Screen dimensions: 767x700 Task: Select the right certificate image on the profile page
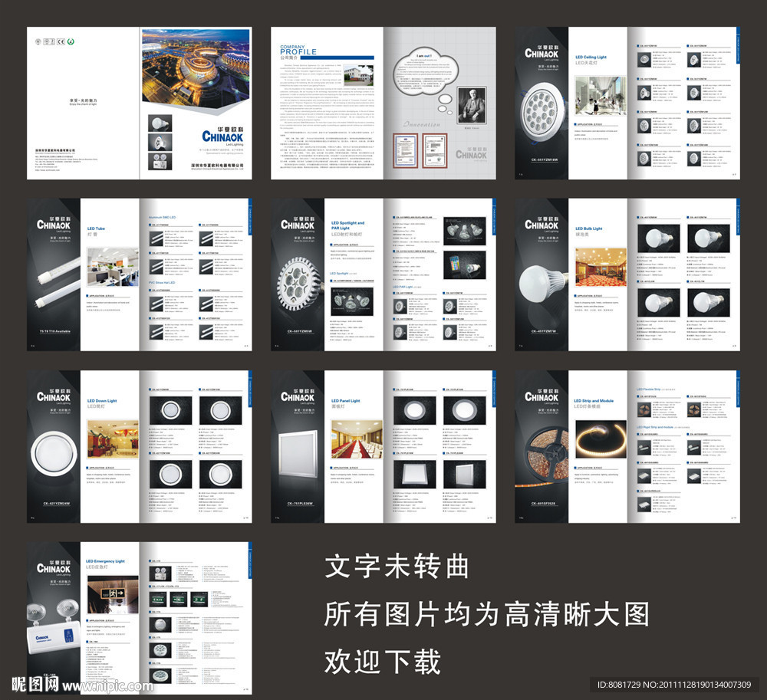[x=434, y=150]
